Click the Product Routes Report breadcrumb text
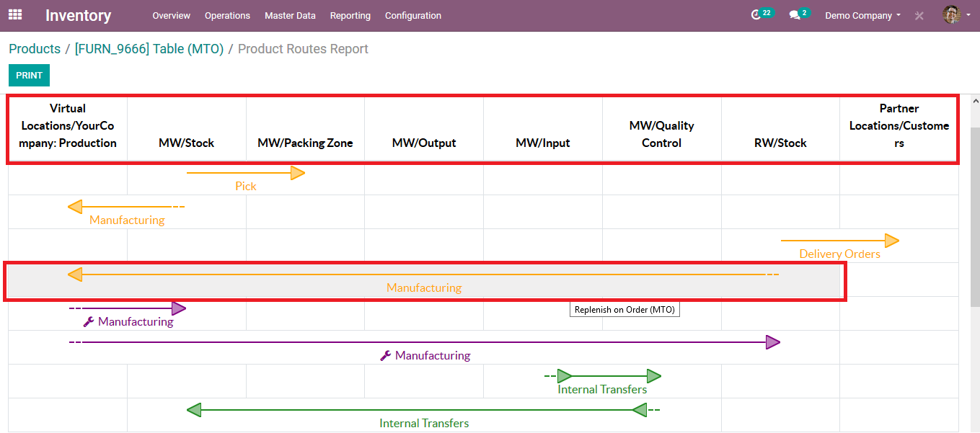The width and height of the screenshot is (980, 433). (x=303, y=49)
